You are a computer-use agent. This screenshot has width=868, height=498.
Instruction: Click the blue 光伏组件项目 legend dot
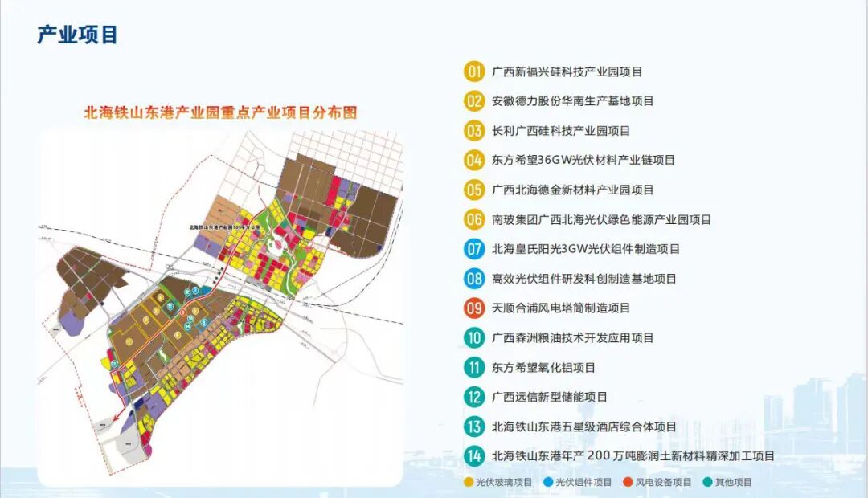point(548,483)
